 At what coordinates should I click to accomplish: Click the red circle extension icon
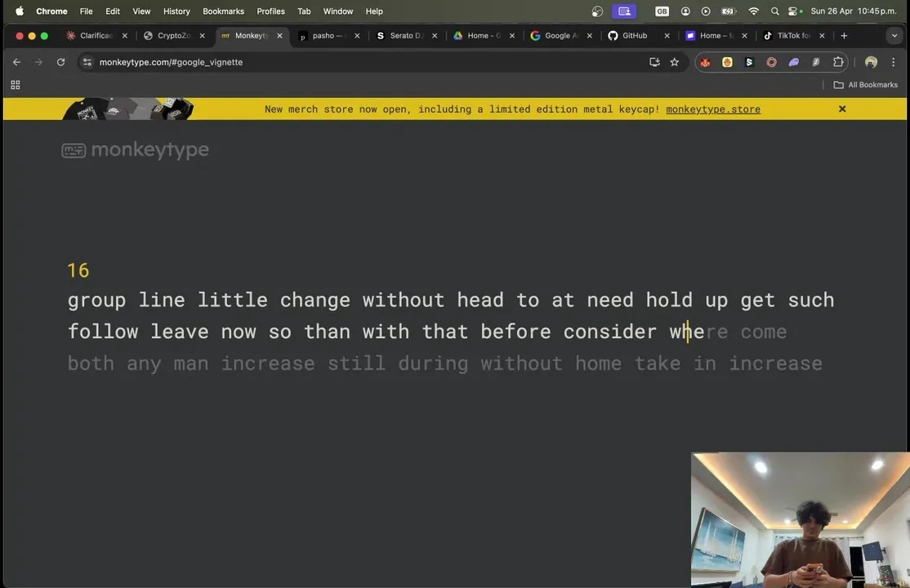pos(771,62)
